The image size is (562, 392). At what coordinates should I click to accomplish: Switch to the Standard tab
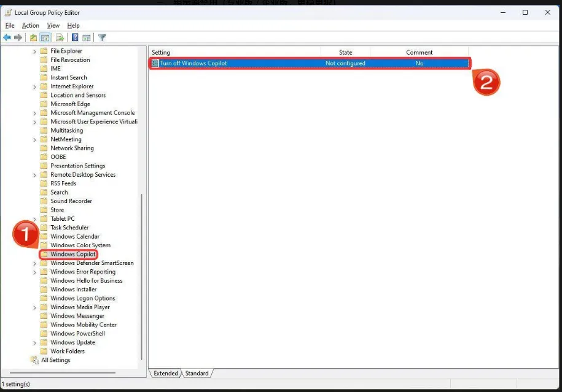197,374
